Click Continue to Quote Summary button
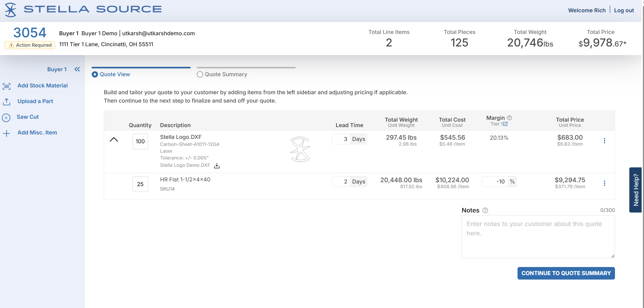The width and height of the screenshot is (644, 308). [566, 273]
